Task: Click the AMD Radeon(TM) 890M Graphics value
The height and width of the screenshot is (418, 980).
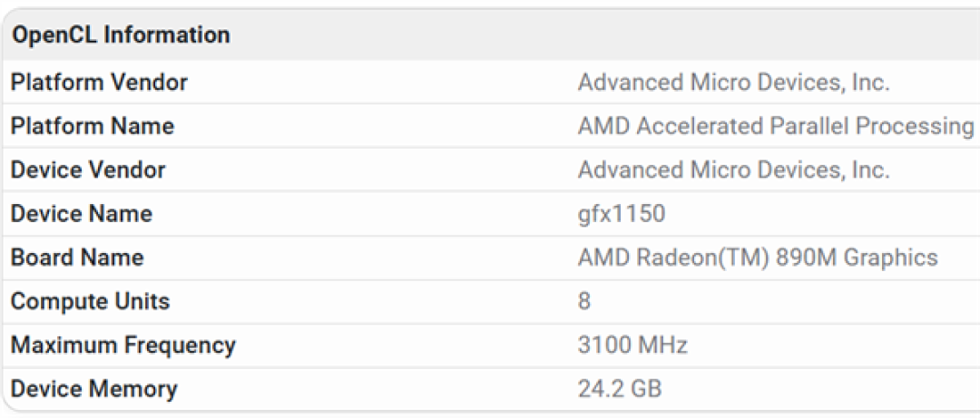Action: tap(758, 258)
